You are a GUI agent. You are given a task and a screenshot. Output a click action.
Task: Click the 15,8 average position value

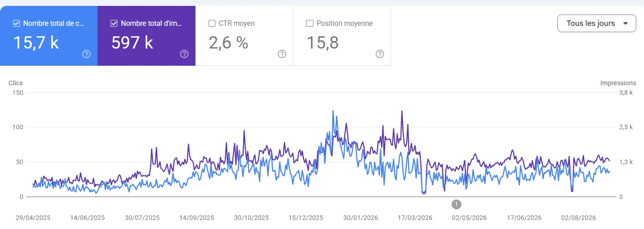point(322,43)
